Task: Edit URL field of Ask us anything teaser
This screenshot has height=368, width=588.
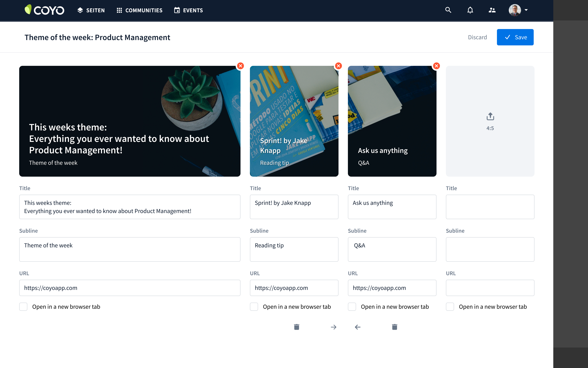Action: [x=392, y=288]
